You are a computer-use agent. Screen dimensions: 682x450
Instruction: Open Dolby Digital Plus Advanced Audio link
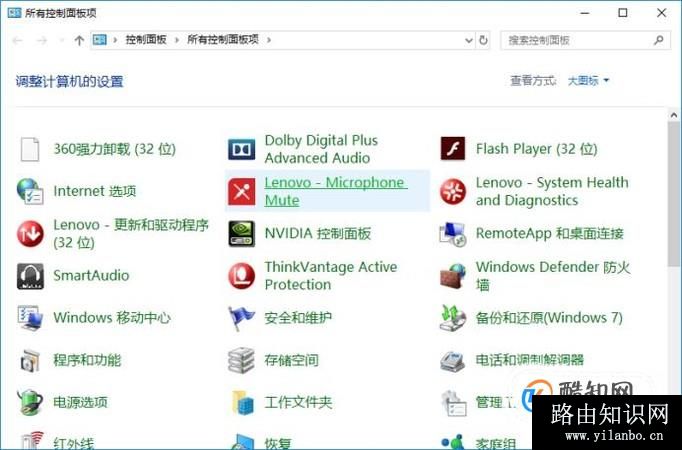pos(321,149)
